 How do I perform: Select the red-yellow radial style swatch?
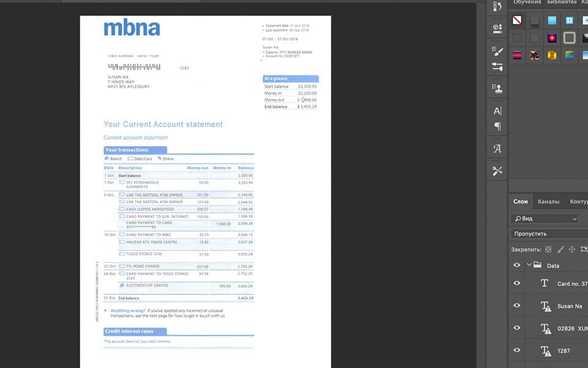552,38
